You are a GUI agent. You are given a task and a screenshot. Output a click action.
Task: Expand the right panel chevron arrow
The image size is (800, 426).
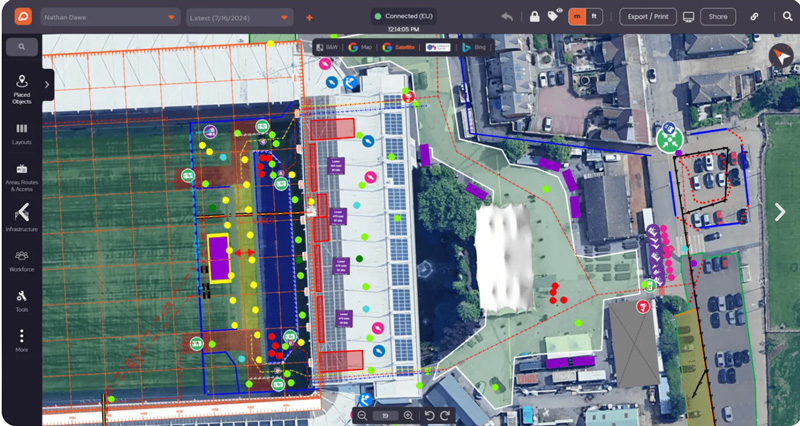[780, 212]
